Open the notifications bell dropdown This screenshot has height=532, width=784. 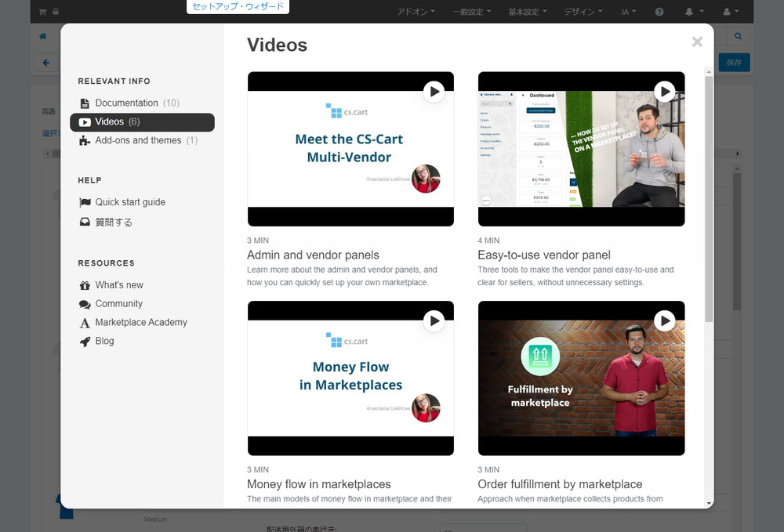click(694, 12)
